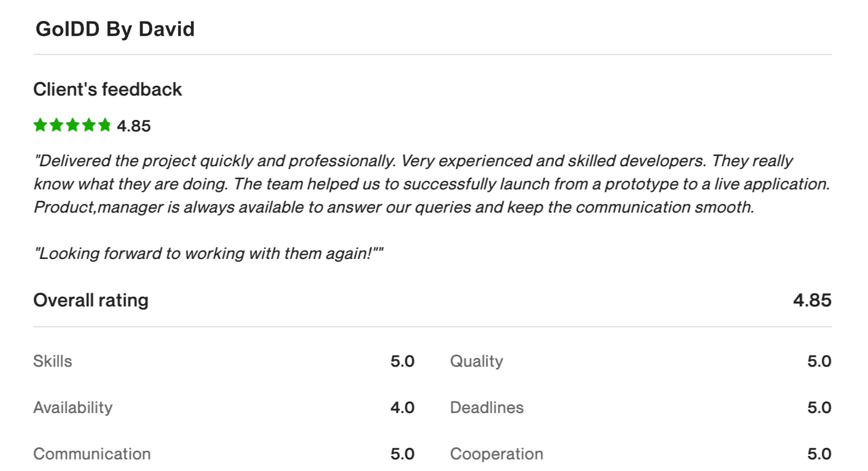Image resolution: width=868 pixels, height=471 pixels.
Task: Click the fifth green rating star
Action: tap(105, 125)
